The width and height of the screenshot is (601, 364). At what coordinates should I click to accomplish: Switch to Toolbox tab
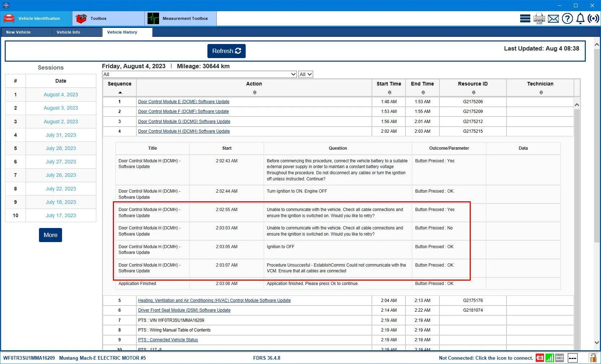(x=108, y=18)
